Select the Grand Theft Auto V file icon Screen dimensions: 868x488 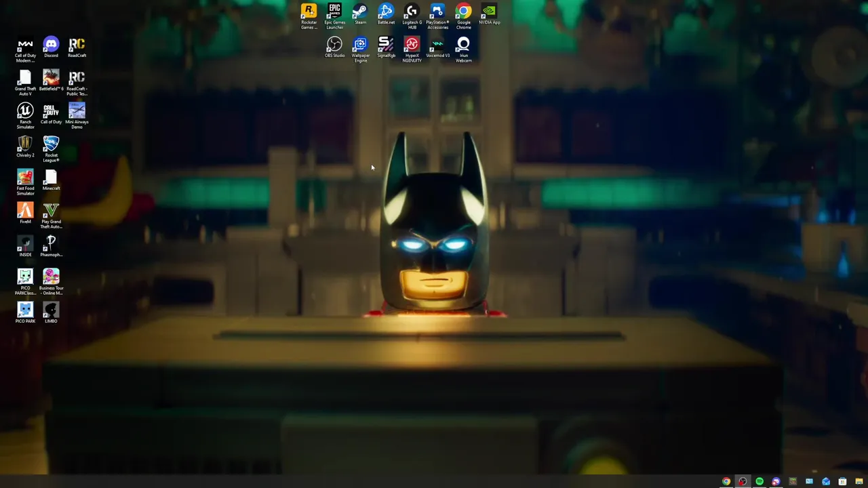tap(25, 83)
